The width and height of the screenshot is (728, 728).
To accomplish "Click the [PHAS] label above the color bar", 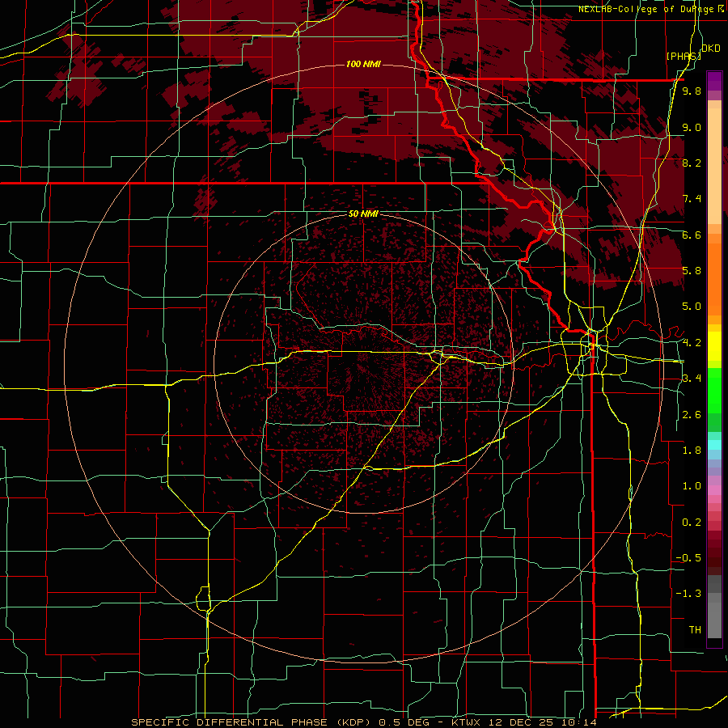I will (x=684, y=56).
